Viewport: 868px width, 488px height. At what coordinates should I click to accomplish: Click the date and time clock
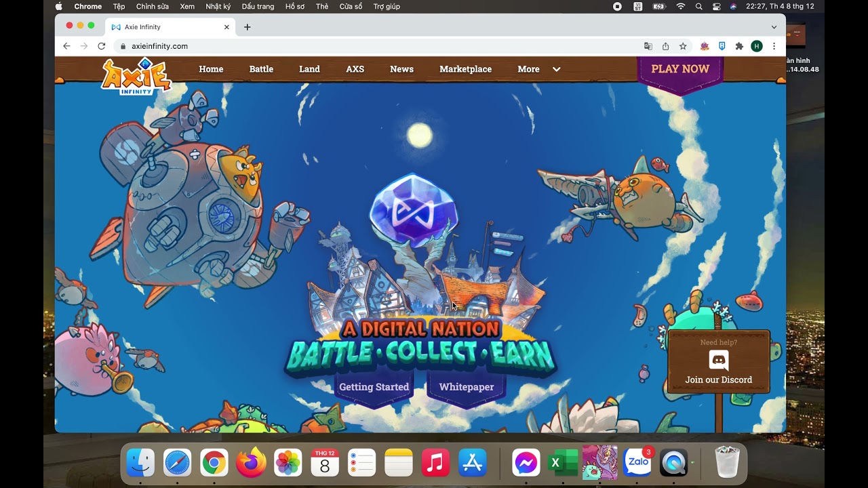(x=780, y=6)
